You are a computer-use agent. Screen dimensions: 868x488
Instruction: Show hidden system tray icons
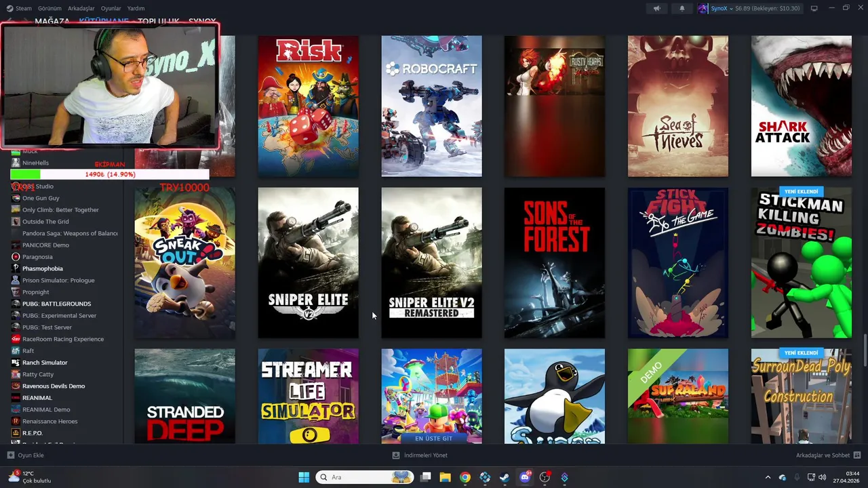[768, 477]
